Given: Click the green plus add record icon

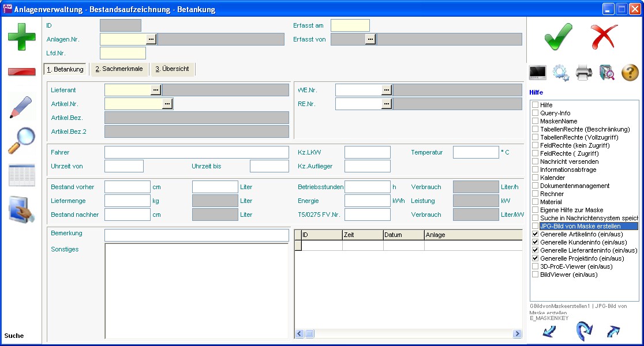Looking at the screenshot, I should pyautogui.click(x=21, y=36).
